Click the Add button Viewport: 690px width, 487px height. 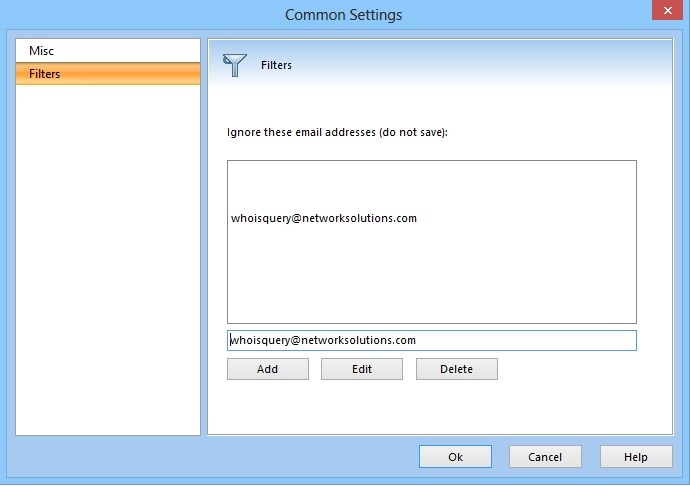pos(268,369)
